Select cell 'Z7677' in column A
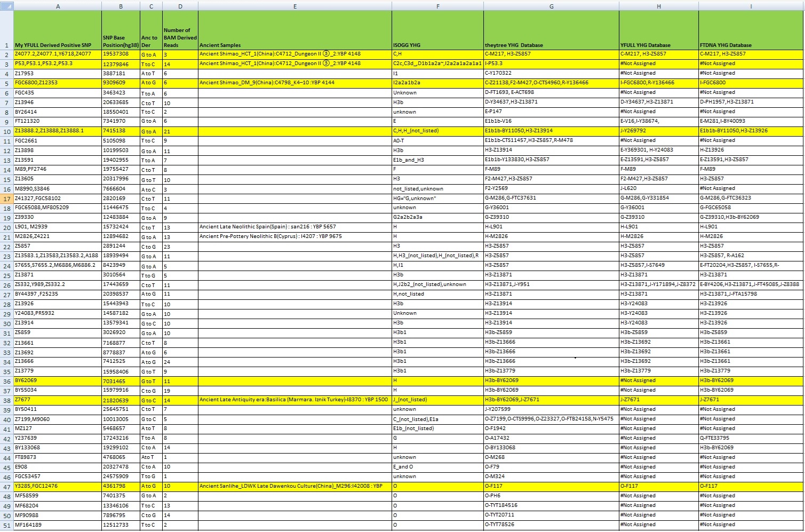The width and height of the screenshot is (805, 532). tap(58, 400)
